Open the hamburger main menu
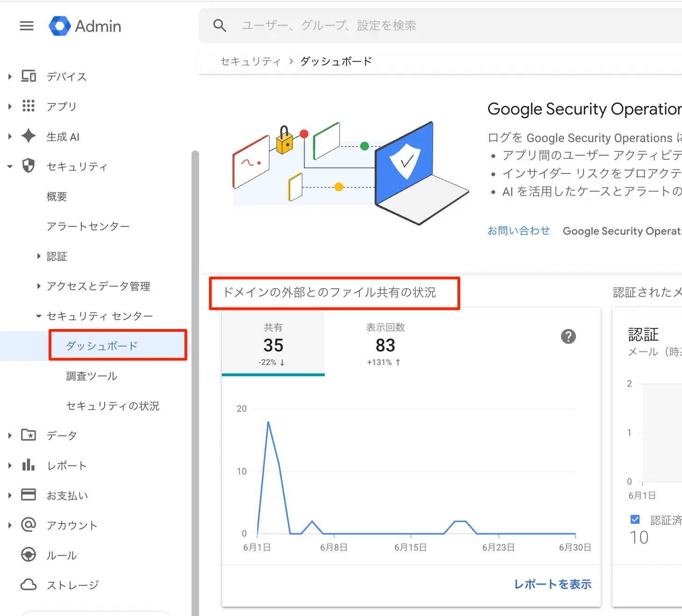This screenshot has height=616, width=682. pos(27,26)
